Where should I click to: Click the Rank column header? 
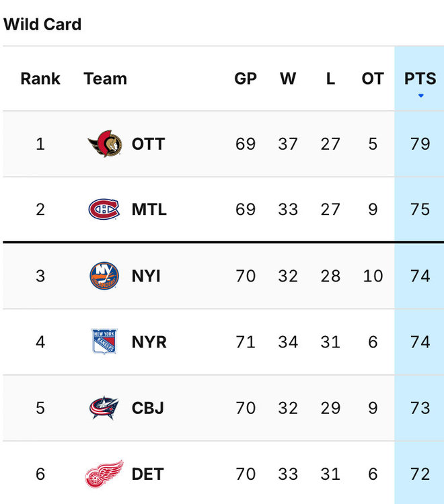[40, 79]
